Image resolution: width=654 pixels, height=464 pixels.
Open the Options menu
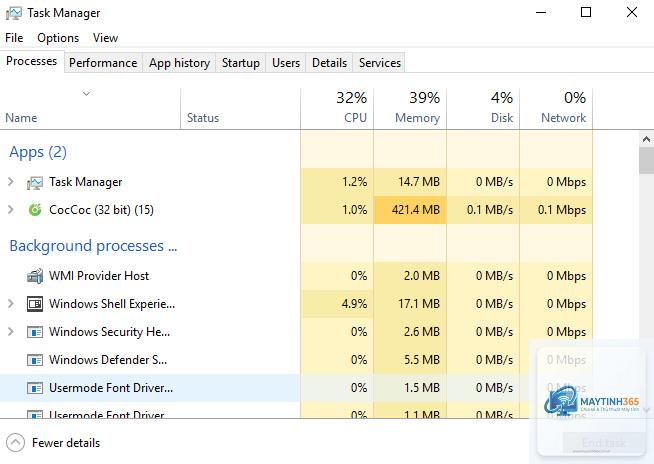[x=58, y=38]
